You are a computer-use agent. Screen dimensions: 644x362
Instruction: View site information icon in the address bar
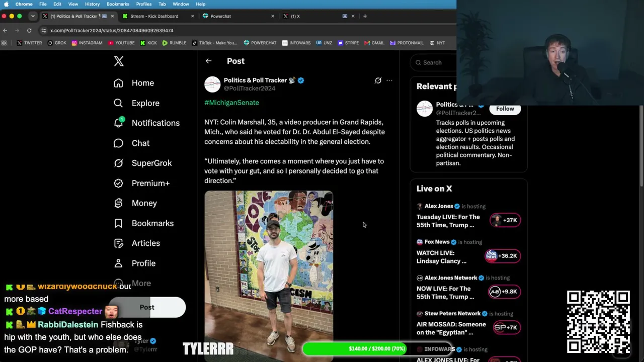[x=44, y=30]
